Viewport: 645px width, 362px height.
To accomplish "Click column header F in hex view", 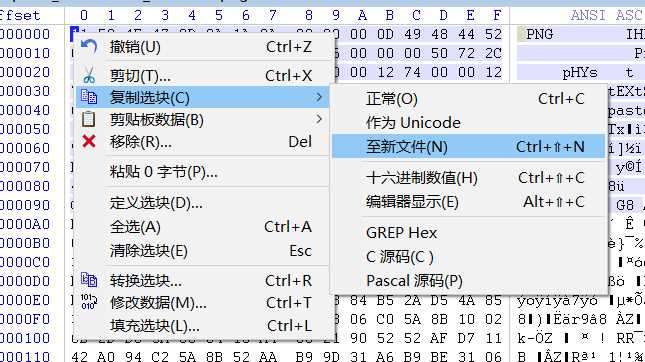I will [497, 15].
